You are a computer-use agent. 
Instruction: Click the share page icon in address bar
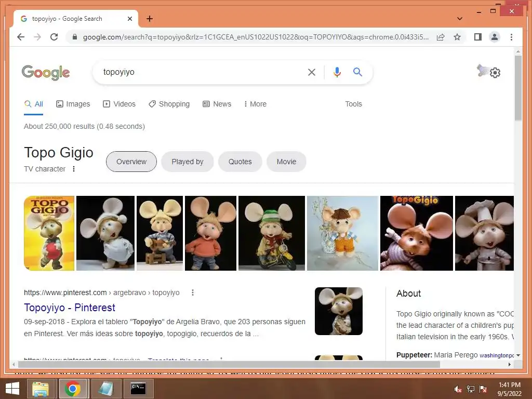(x=441, y=37)
